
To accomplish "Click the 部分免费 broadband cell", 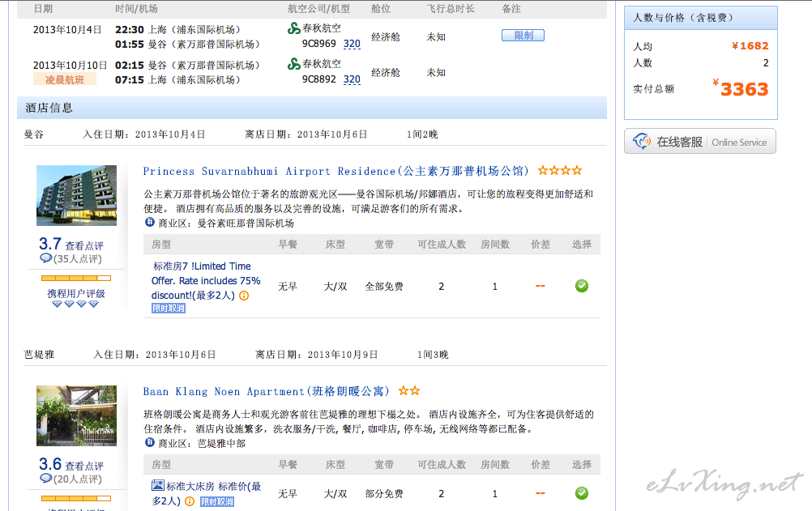I will pos(384,494).
